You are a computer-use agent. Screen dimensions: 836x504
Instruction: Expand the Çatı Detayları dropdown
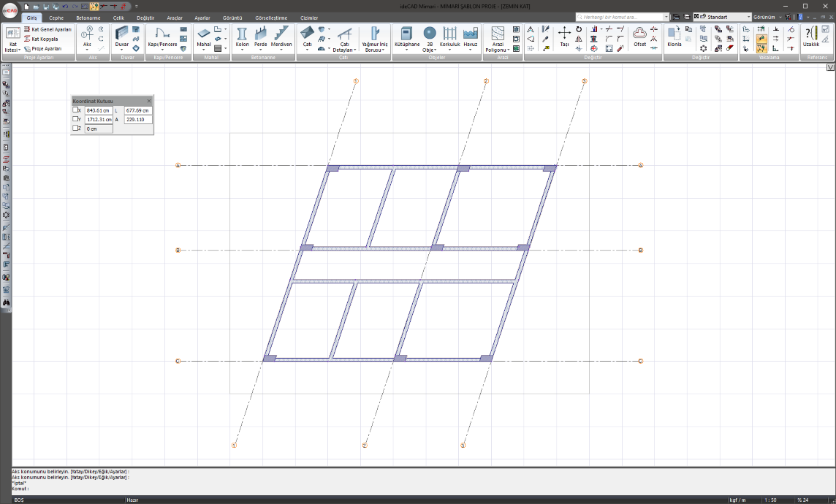click(x=345, y=50)
